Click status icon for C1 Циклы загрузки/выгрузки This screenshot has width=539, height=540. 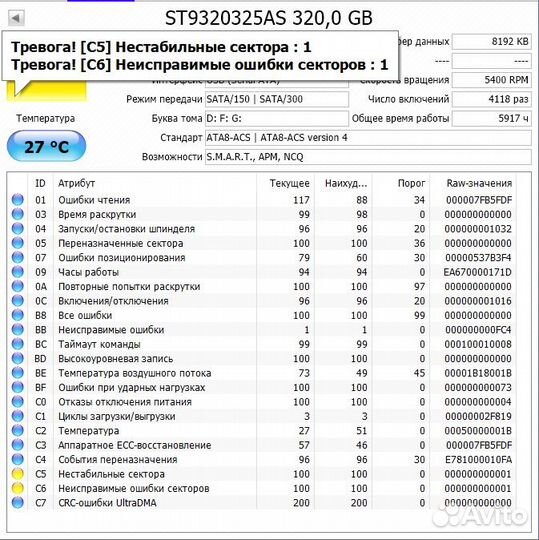tap(18, 416)
